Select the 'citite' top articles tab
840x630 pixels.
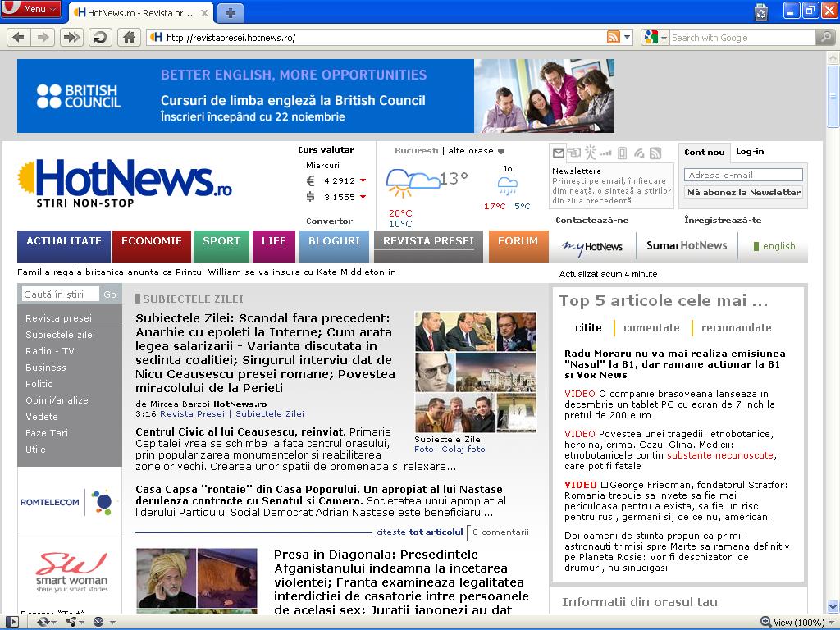point(588,327)
